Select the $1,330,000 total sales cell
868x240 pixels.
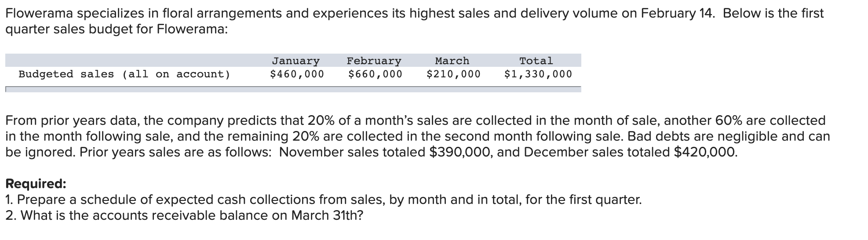[x=538, y=74]
